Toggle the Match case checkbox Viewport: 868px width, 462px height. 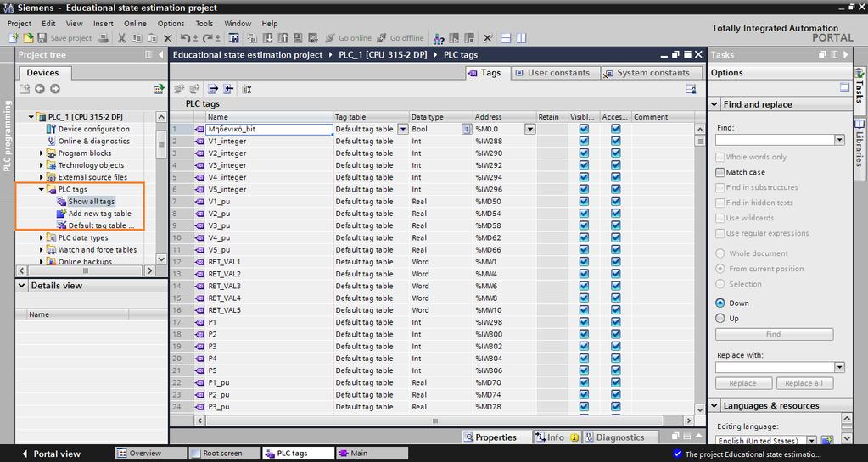click(x=720, y=172)
